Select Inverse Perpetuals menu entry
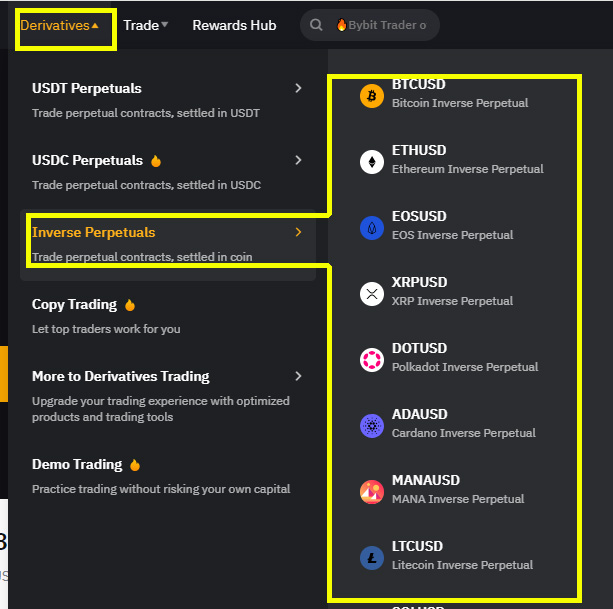This screenshot has height=609, width=613. click(168, 245)
